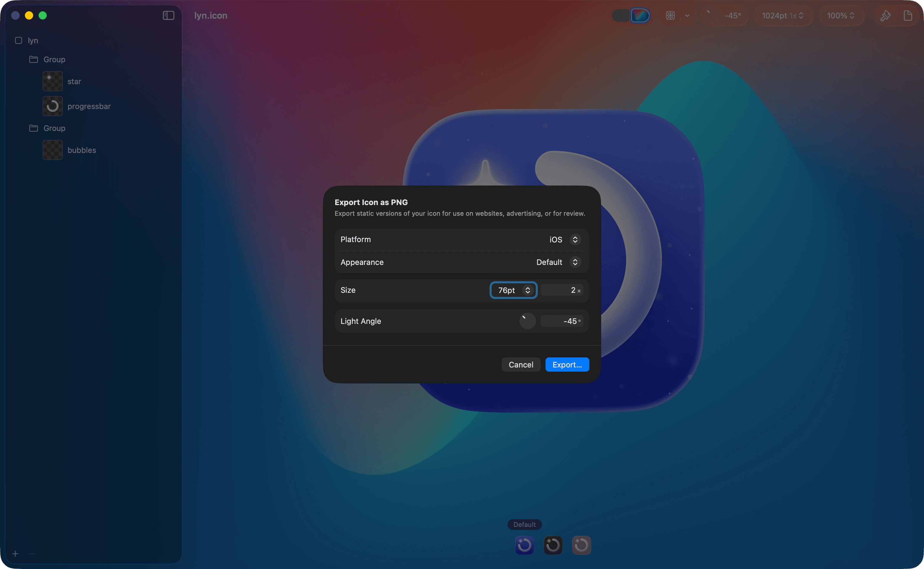Open the appearance paintbrush tool in the toolbar

point(885,15)
